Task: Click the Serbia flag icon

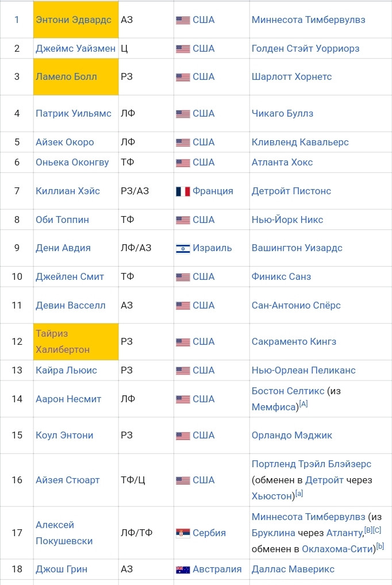Action: 183,533
